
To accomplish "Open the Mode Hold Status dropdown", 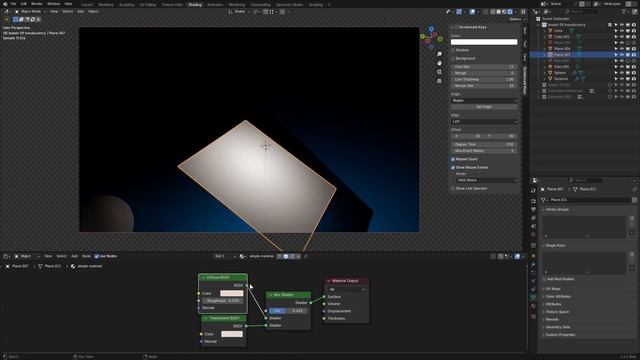I will [487, 180].
